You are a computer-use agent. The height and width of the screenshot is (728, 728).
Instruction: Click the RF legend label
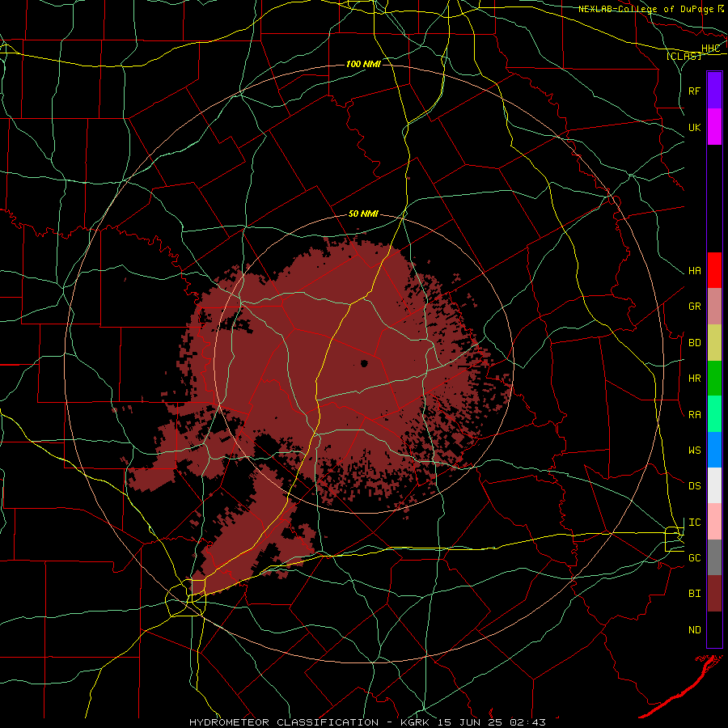pos(695,91)
